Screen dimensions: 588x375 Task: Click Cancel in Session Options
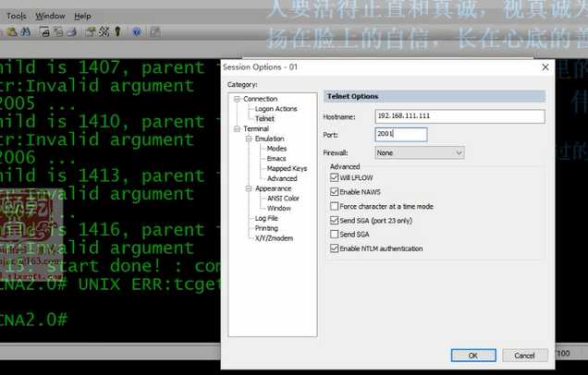[x=524, y=356]
